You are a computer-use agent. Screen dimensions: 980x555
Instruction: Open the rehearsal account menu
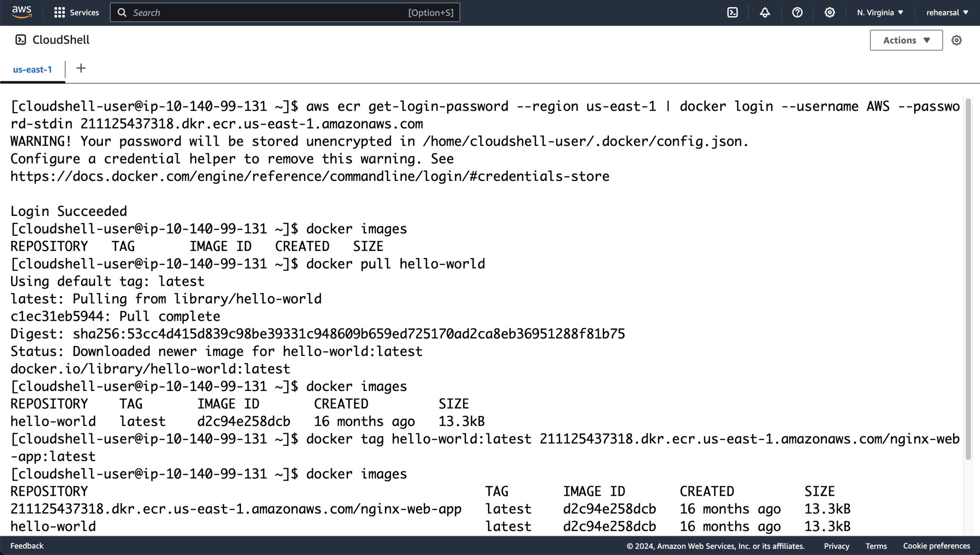947,12
